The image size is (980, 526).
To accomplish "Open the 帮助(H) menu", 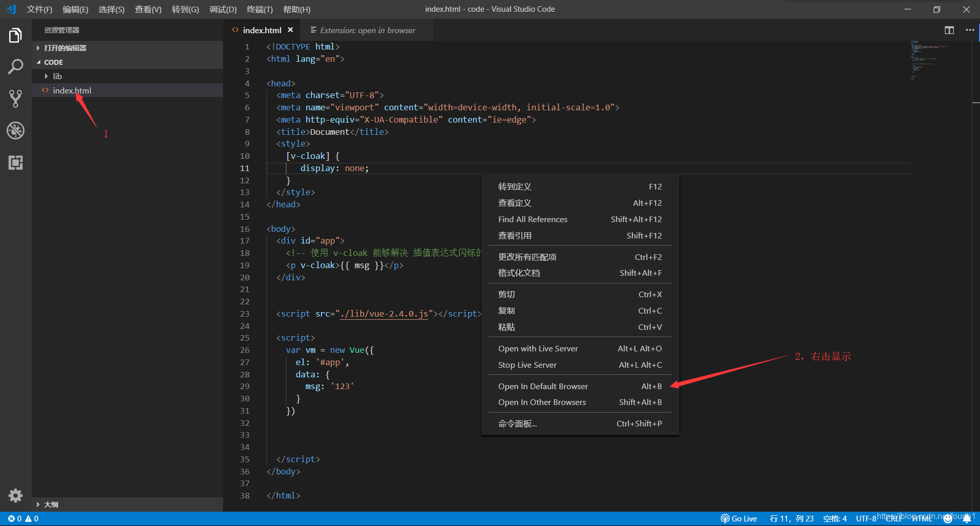I will click(297, 9).
